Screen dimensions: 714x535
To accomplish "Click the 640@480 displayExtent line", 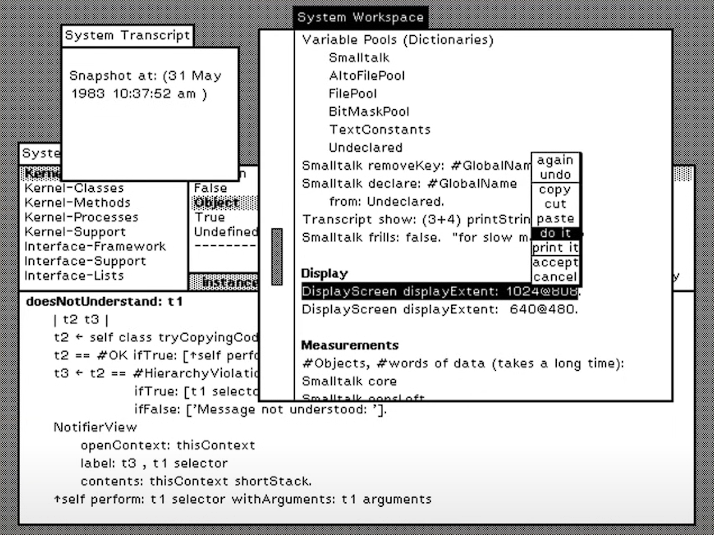I will point(440,310).
